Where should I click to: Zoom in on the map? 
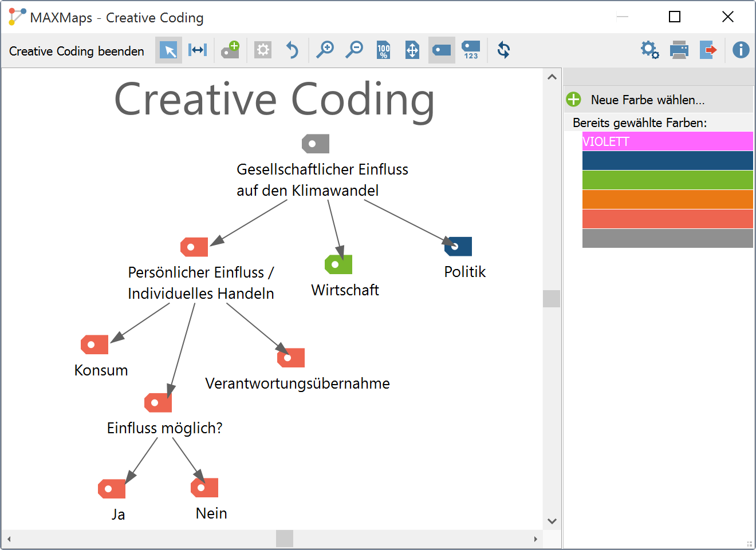tap(325, 50)
